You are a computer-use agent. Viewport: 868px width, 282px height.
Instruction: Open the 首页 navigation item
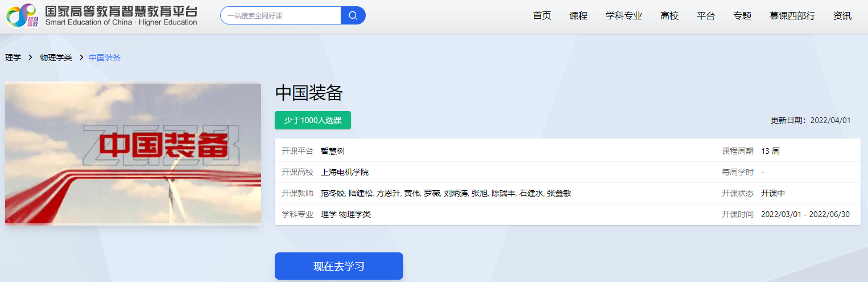pos(542,16)
